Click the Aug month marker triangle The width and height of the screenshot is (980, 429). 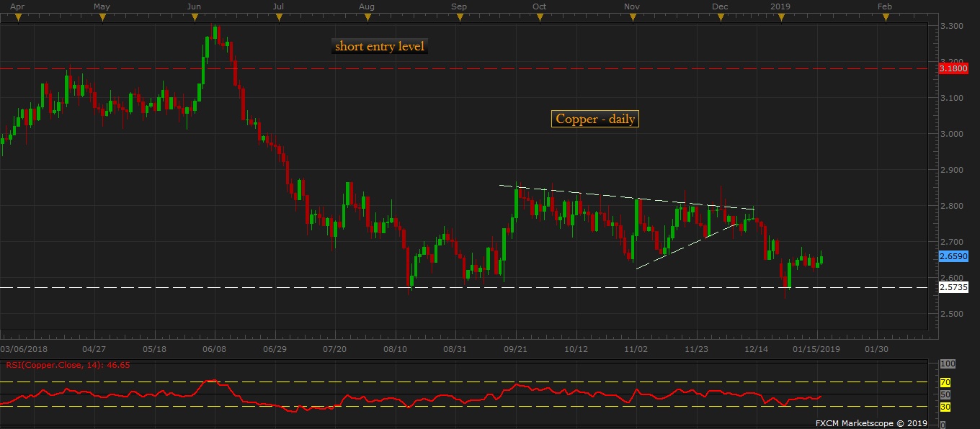tap(367, 17)
